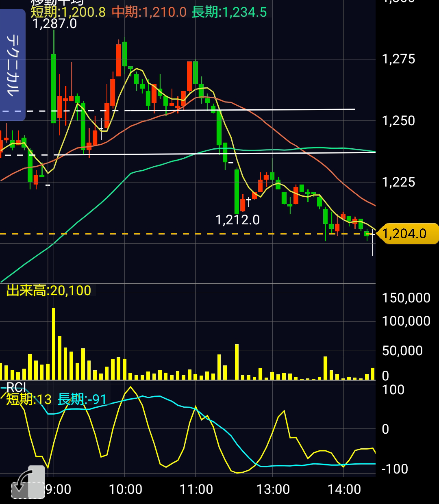
Task: Tap the 1,204.0 current price label
Action: [408, 234]
